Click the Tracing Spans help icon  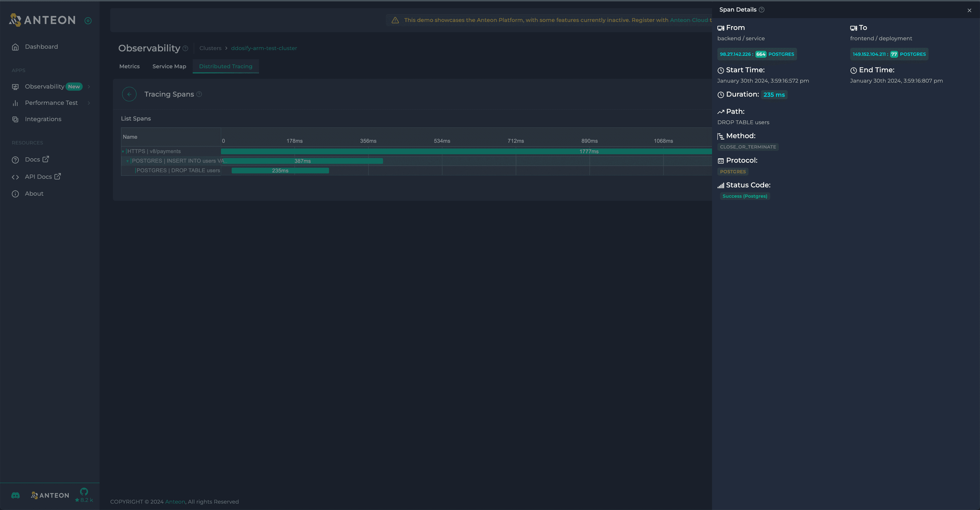click(199, 94)
